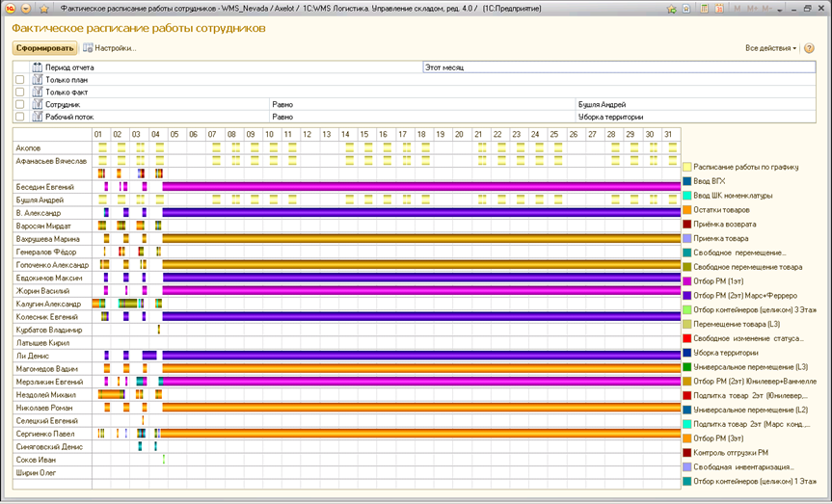The height and width of the screenshot is (504, 832).
Task: Enable the Только план checkbox
Action: pyautogui.click(x=20, y=80)
